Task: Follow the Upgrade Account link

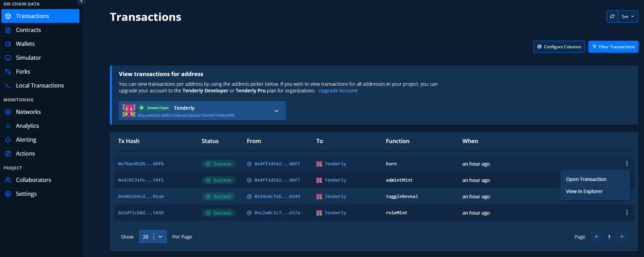Action: [338, 91]
